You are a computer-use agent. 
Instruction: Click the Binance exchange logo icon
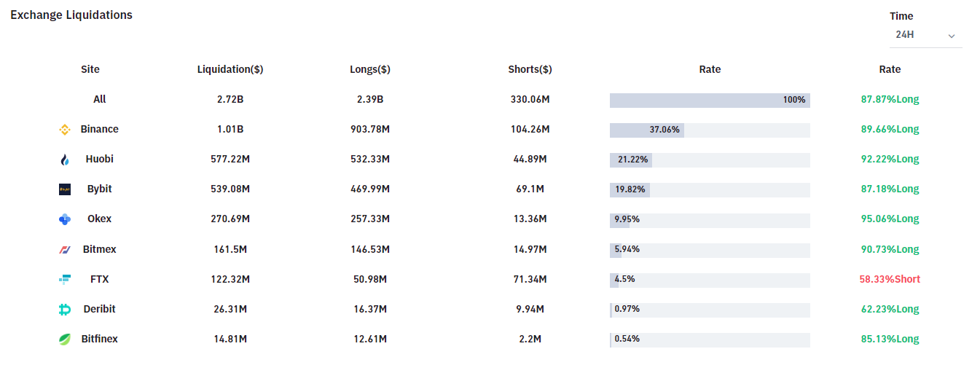65,130
